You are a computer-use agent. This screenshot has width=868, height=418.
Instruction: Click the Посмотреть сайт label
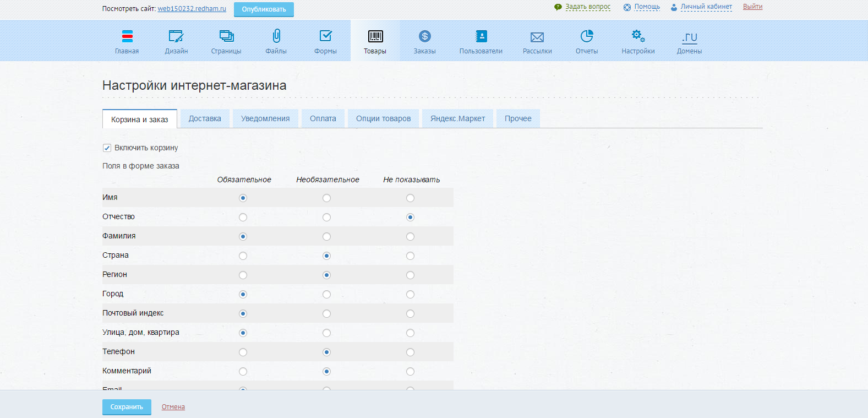point(129,9)
